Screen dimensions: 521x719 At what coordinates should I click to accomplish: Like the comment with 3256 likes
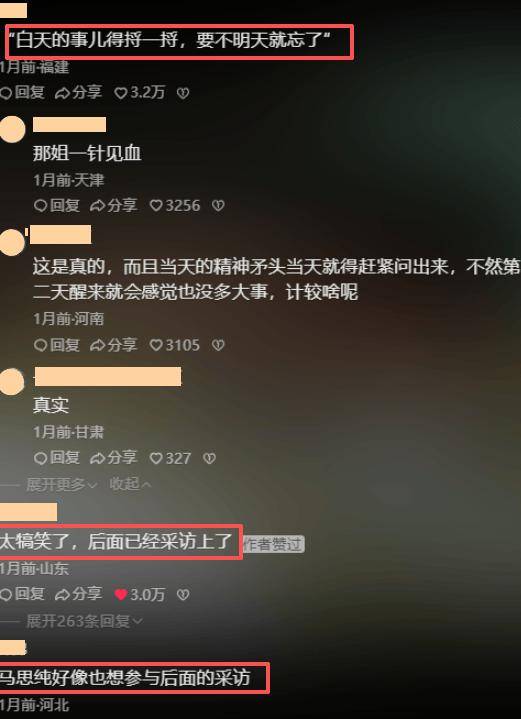[x=175, y=205]
